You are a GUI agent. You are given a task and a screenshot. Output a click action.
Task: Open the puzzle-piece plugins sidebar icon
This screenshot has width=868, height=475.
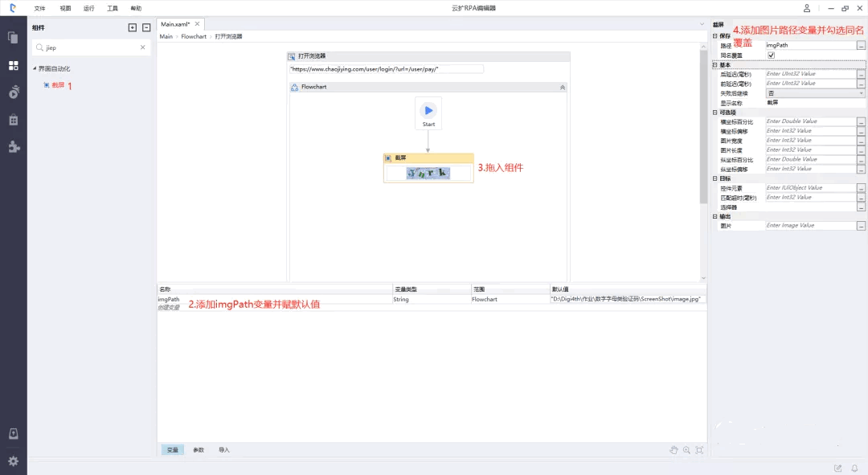(13, 146)
